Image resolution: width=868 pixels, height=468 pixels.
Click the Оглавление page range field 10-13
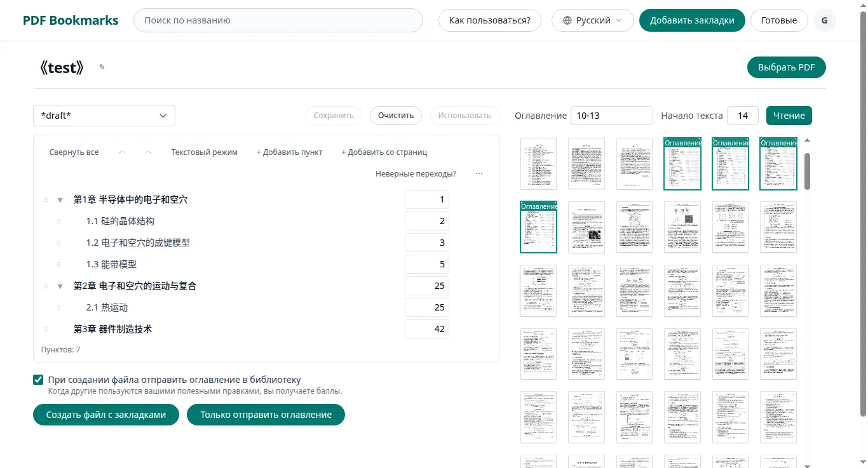(x=612, y=116)
